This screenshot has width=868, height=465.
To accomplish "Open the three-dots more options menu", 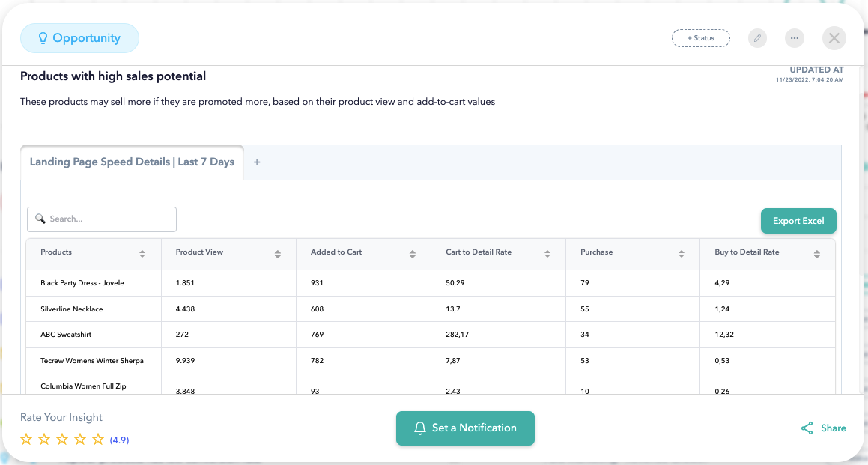I will (795, 38).
